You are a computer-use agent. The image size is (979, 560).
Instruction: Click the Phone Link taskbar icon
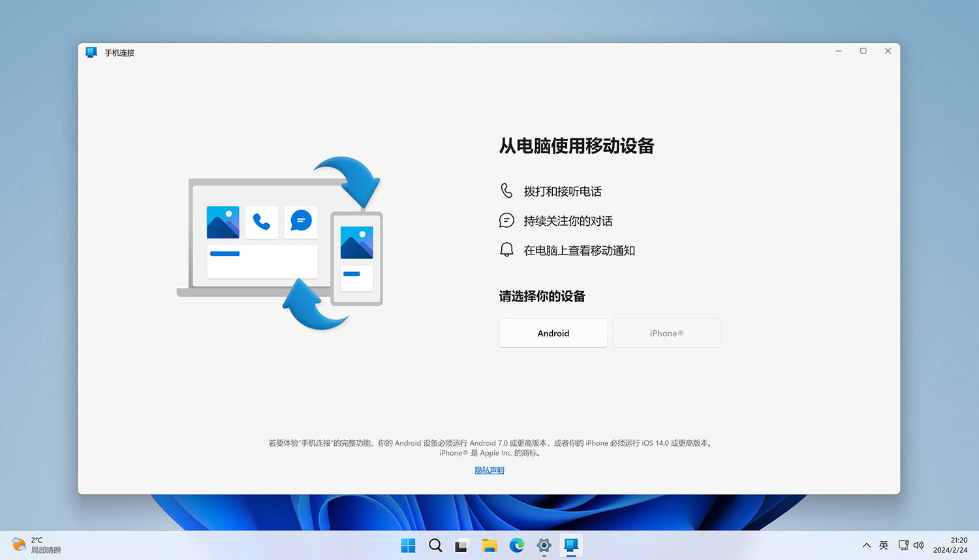pyautogui.click(x=571, y=546)
